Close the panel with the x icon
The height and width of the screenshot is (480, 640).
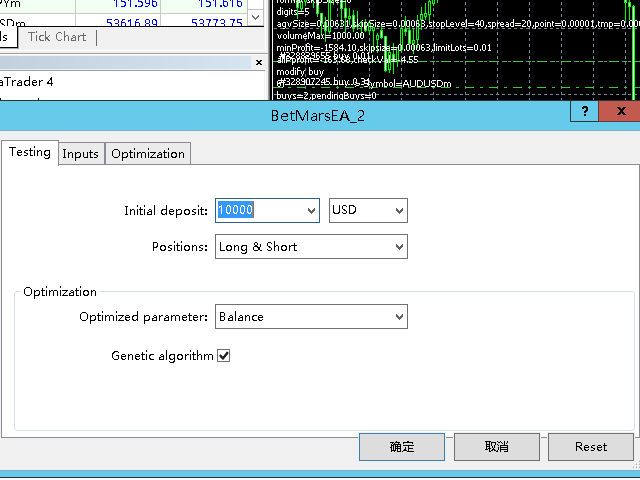point(259,62)
